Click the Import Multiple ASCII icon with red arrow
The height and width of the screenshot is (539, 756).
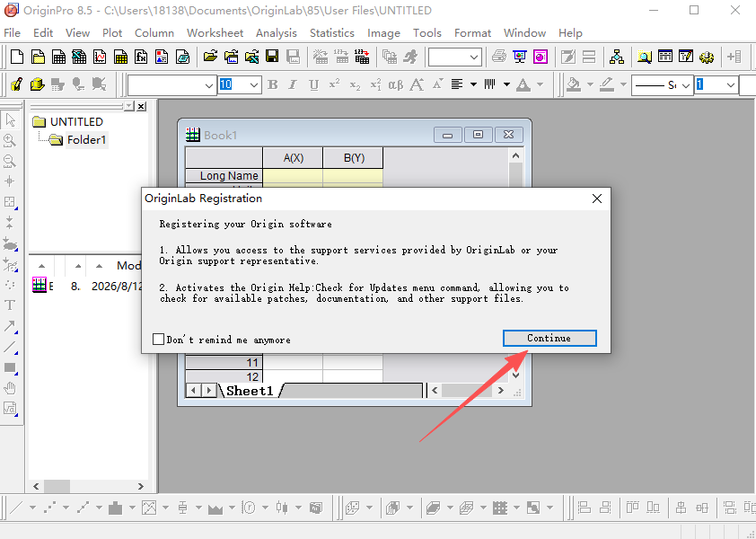tap(362, 57)
